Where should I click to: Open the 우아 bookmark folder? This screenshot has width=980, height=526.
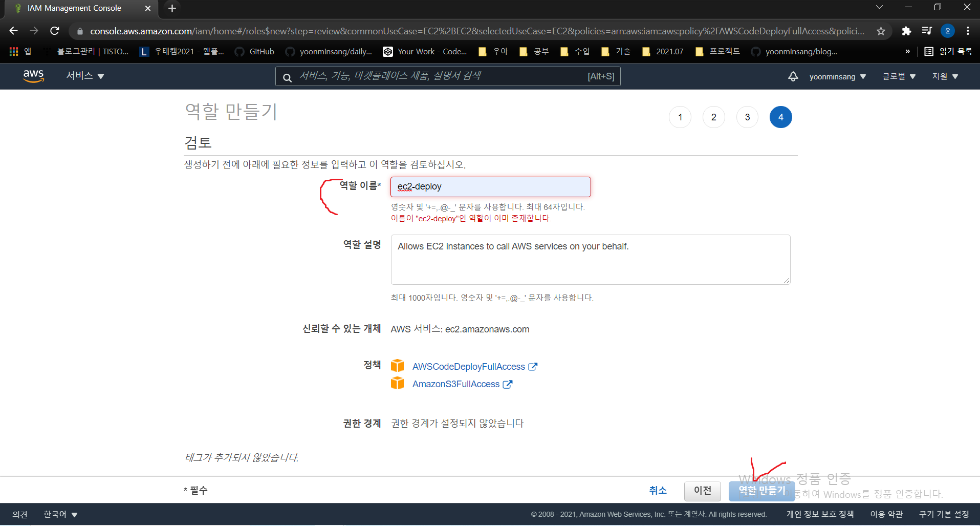pos(493,52)
